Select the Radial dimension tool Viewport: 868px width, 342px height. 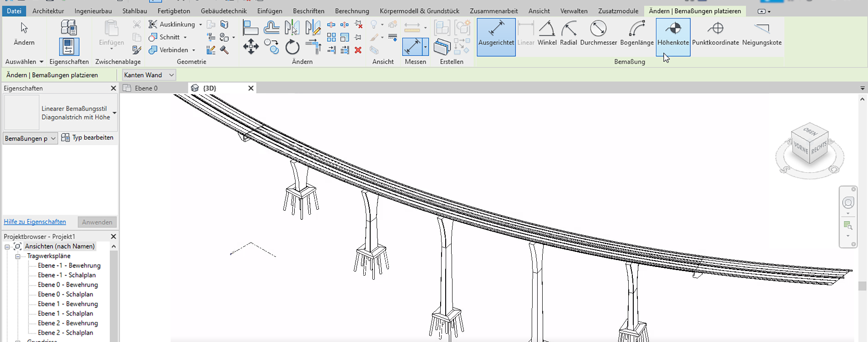click(x=568, y=33)
